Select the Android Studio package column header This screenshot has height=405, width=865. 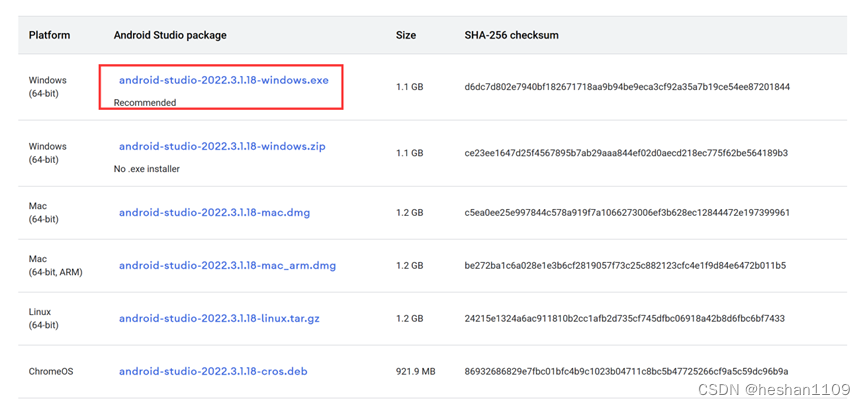click(x=170, y=35)
